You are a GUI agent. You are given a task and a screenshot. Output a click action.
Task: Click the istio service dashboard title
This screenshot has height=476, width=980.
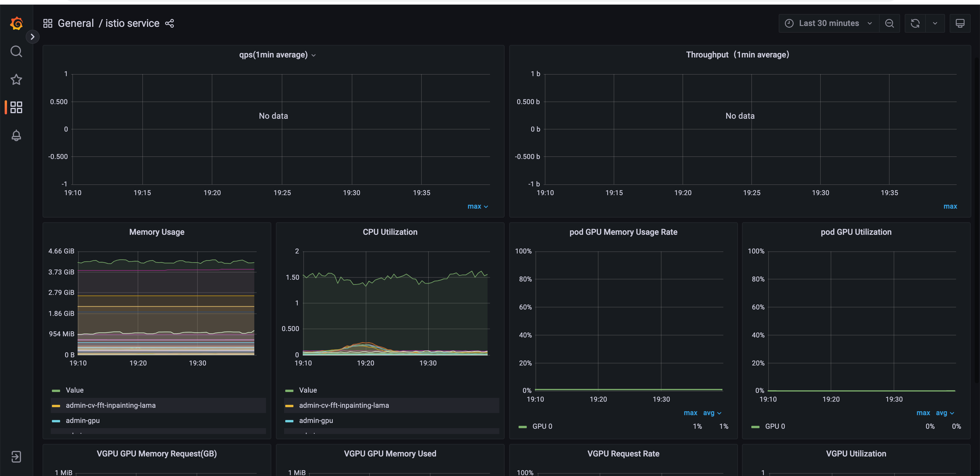coord(132,24)
